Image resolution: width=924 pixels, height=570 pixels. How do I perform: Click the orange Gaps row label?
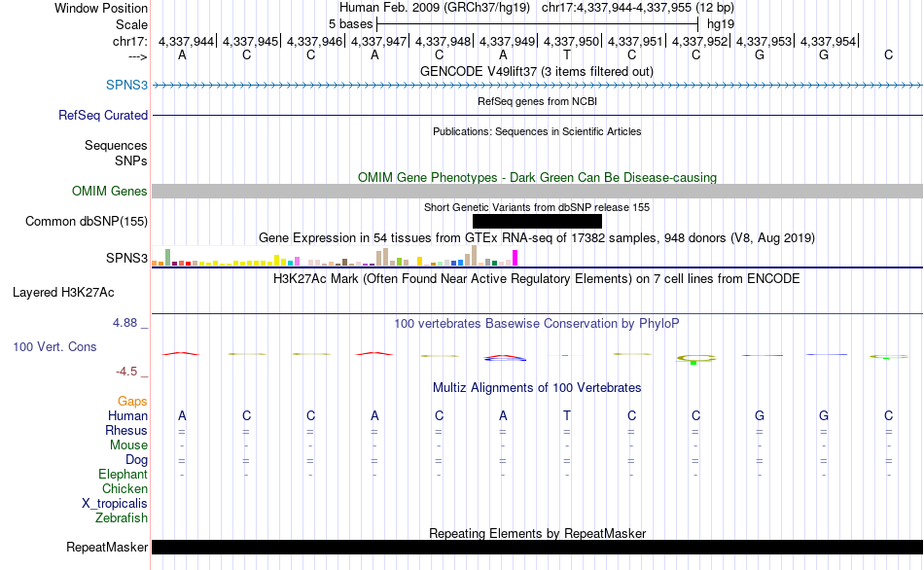click(132, 402)
